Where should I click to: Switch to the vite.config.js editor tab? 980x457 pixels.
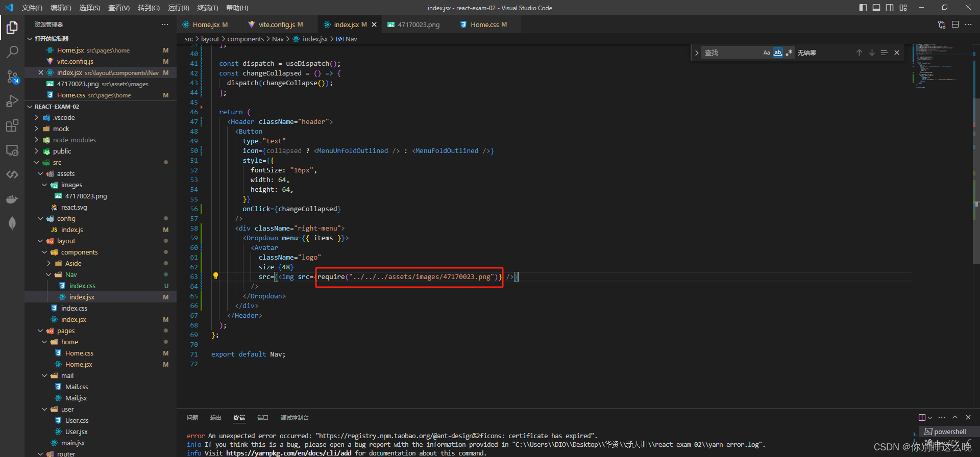276,24
